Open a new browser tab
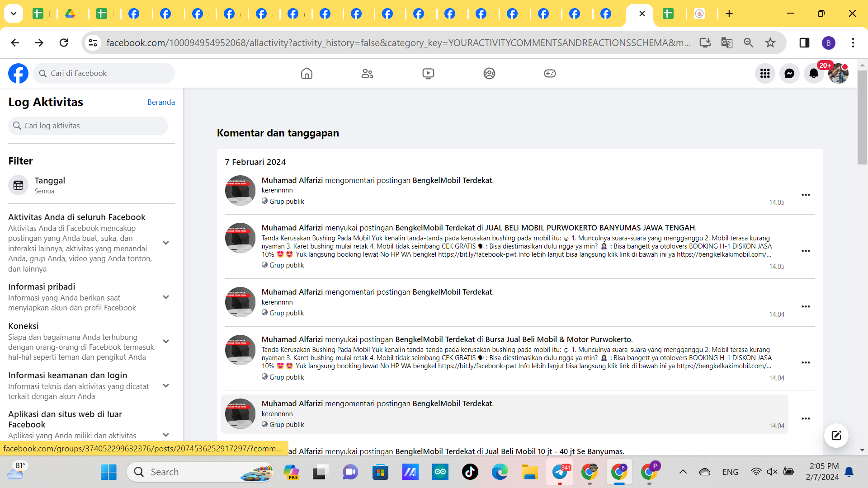 [729, 14]
